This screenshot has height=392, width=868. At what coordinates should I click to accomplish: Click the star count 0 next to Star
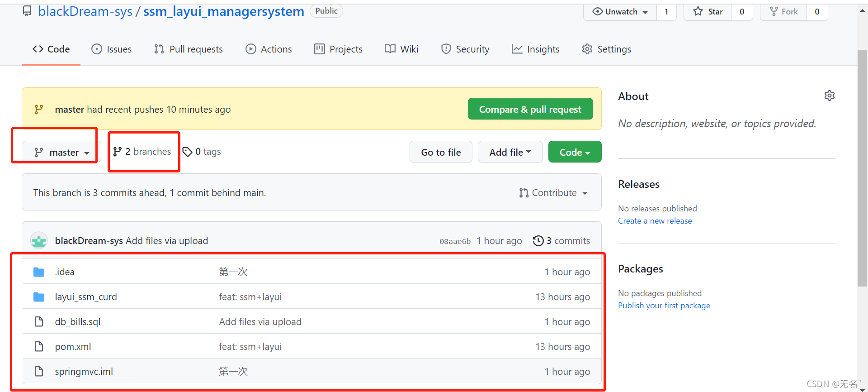click(742, 11)
